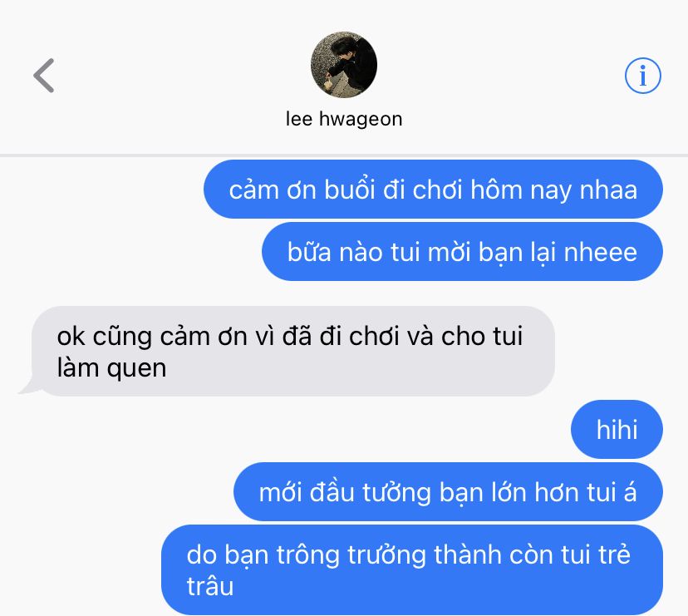Tap the message starting with "do bạn trông trưởng thành"

tap(412, 570)
